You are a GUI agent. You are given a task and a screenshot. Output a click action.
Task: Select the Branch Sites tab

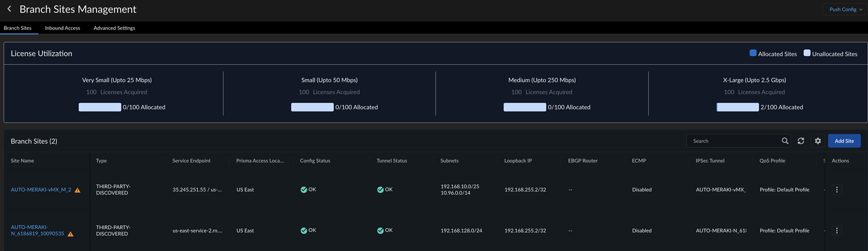coord(17,28)
